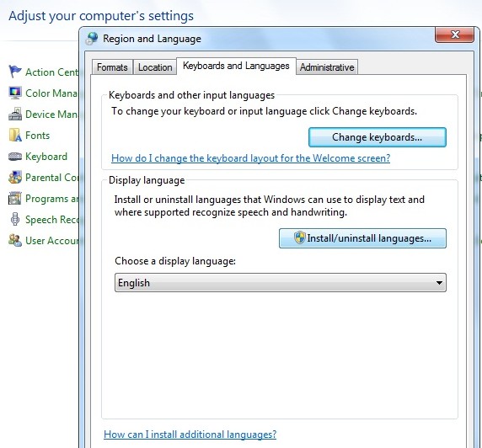Open the Welcome screen keyboard layout help link
482x448 pixels.
pyautogui.click(x=250, y=158)
